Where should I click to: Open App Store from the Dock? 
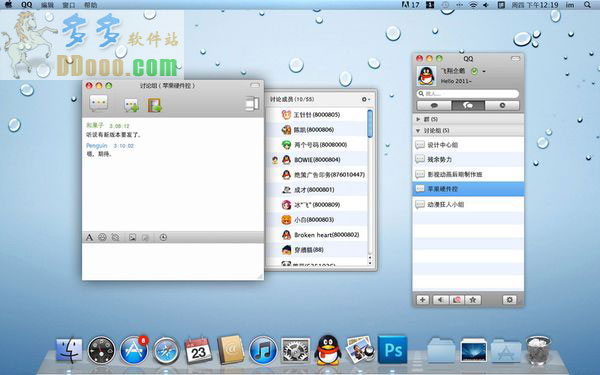[x=134, y=349]
